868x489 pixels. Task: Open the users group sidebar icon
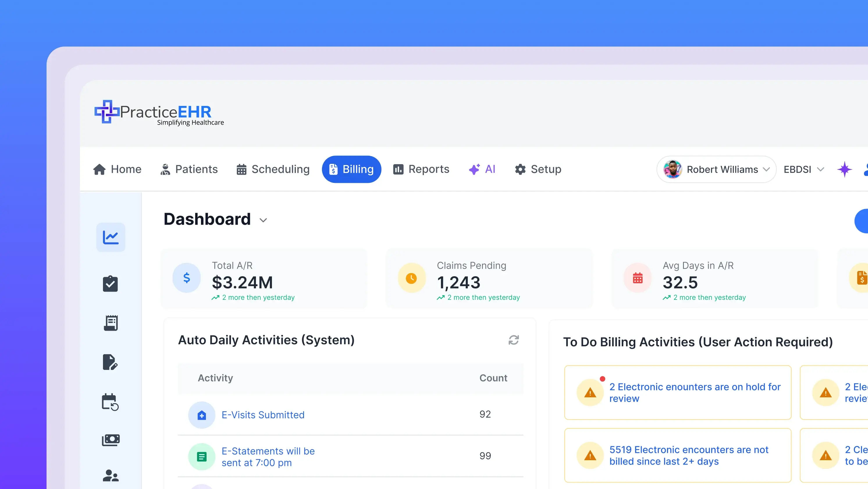[111, 476]
